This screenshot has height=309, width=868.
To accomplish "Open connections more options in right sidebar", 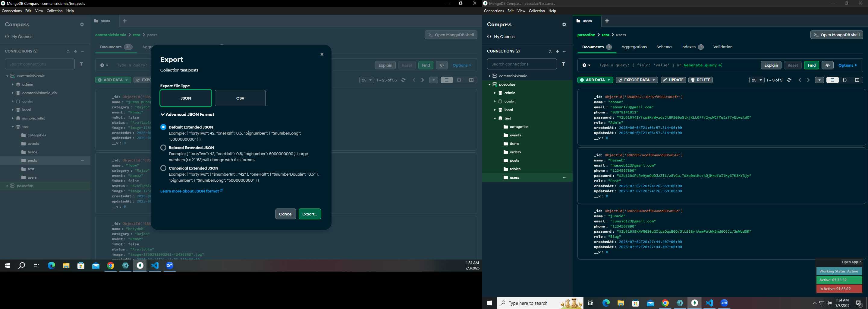I will [565, 51].
